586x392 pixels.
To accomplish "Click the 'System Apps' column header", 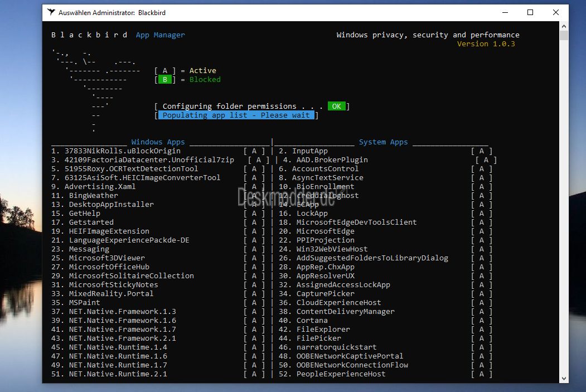I will click(x=383, y=142).
